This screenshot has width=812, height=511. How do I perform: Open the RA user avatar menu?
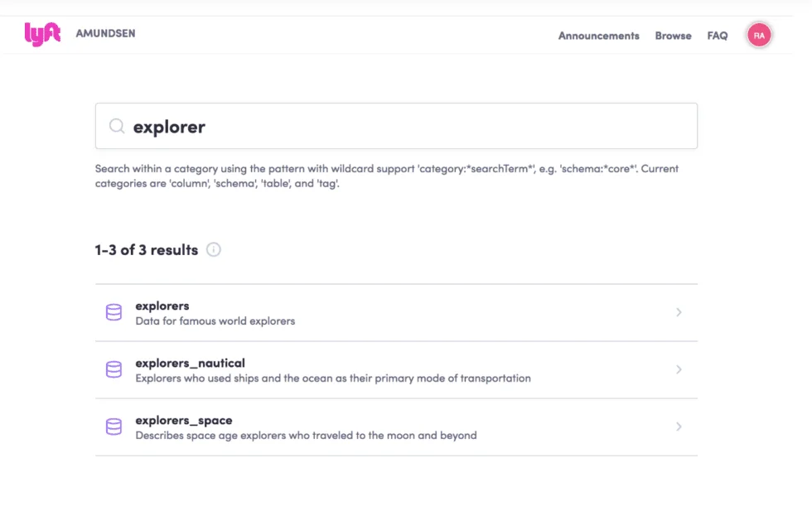point(759,36)
